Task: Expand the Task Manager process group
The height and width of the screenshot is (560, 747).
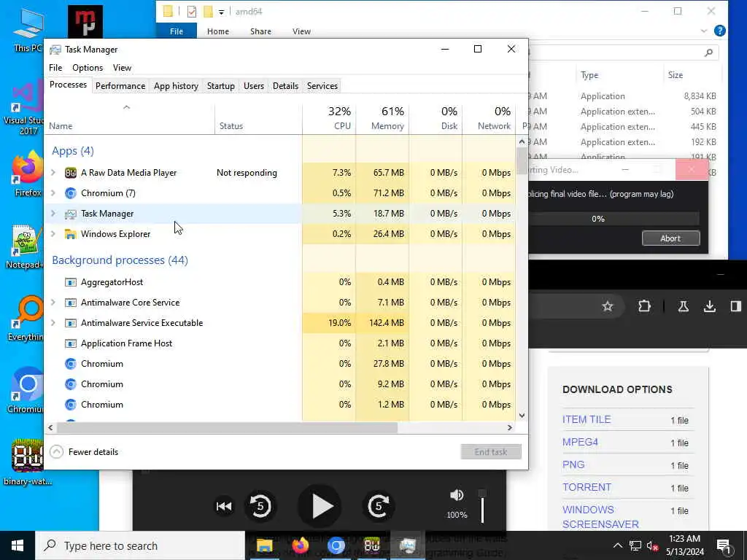Action: [53, 214]
